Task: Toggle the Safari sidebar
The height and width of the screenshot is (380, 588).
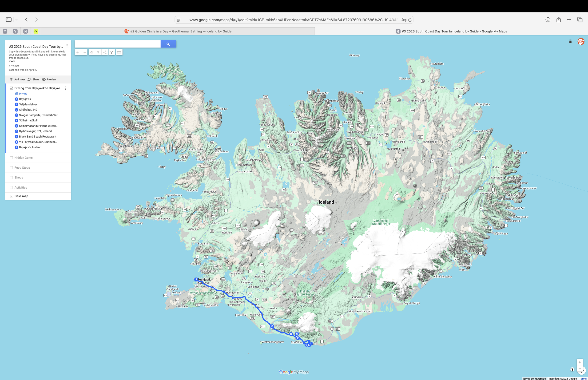Action: click(x=9, y=20)
